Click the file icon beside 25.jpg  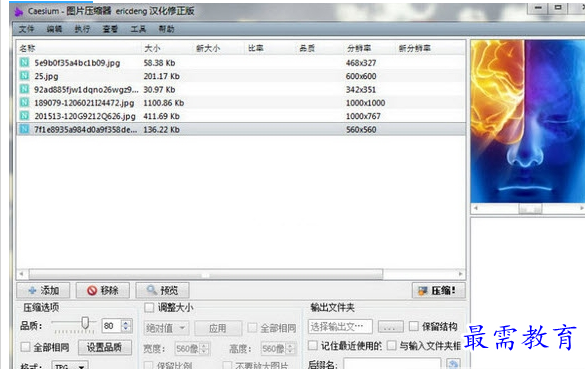tap(24, 76)
